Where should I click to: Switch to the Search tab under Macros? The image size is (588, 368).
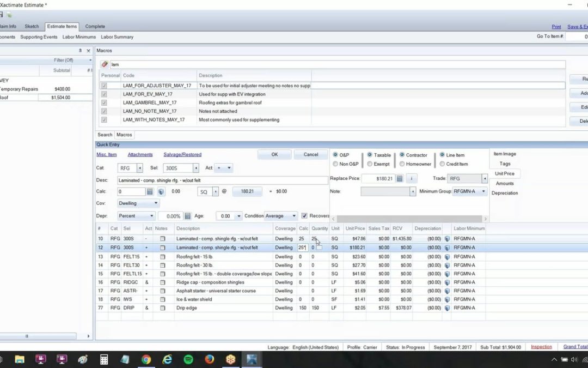pyautogui.click(x=105, y=135)
